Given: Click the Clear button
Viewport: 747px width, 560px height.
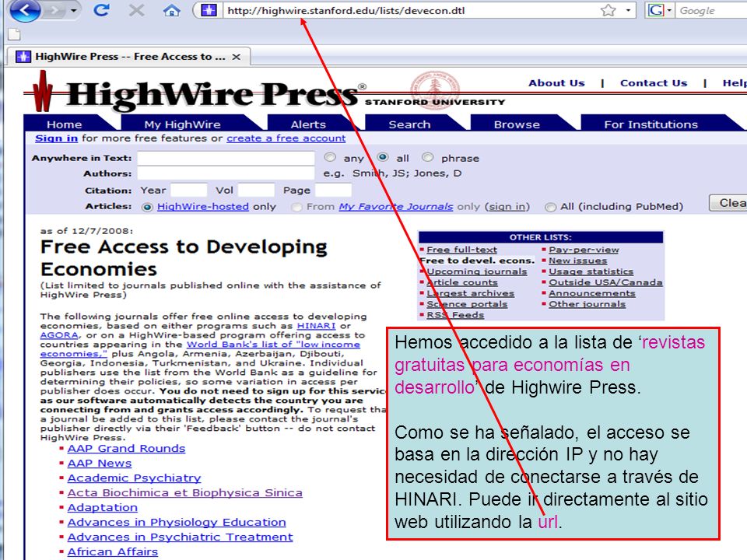Looking at the screenshot, I should 728,203.
